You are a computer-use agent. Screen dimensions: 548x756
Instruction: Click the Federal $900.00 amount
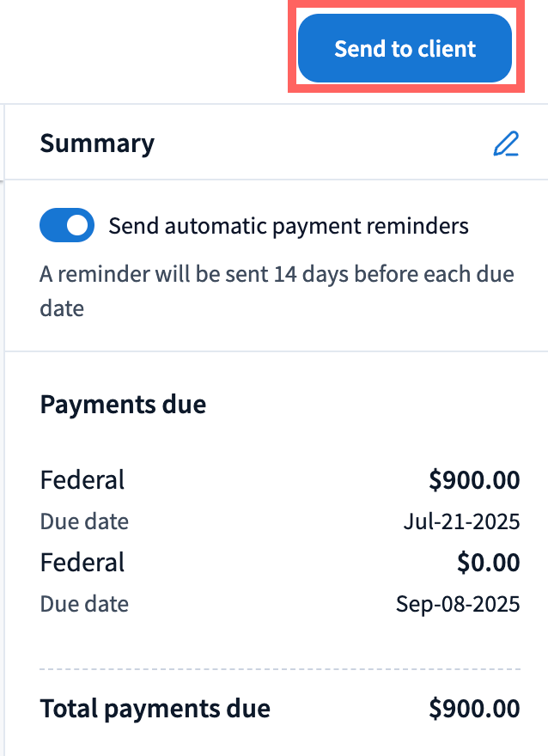(x=474, y=480)
